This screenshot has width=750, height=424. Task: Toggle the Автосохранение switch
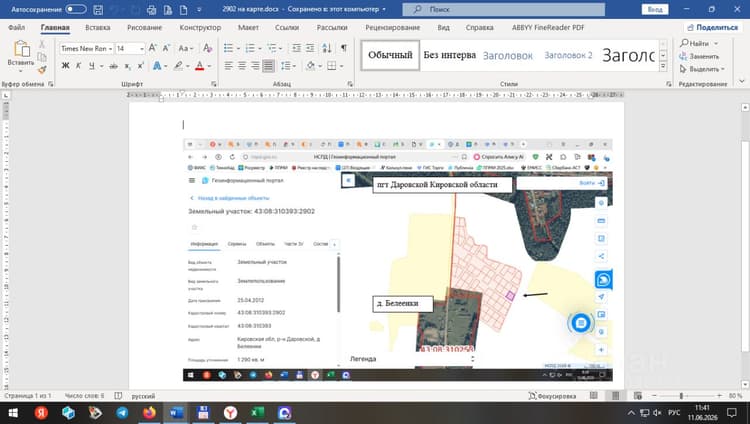pyautogui.click(x=76, y=9)
